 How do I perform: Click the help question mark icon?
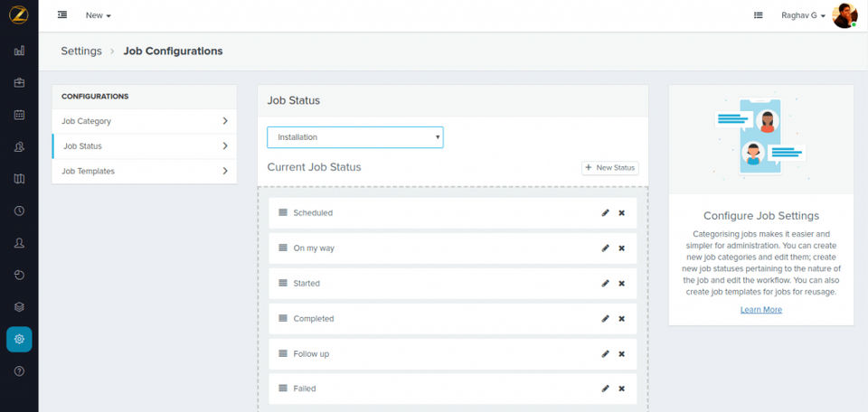point(19,371)
